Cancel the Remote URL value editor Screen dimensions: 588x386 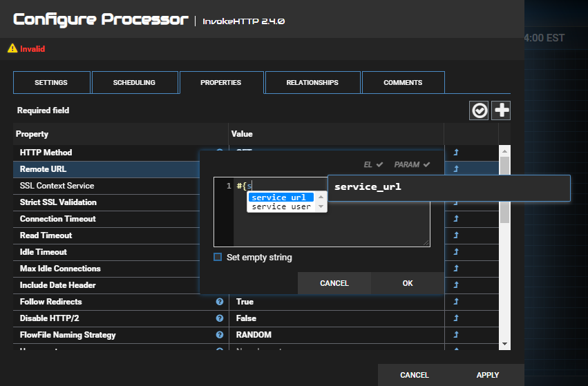click(x=334, y=283)
